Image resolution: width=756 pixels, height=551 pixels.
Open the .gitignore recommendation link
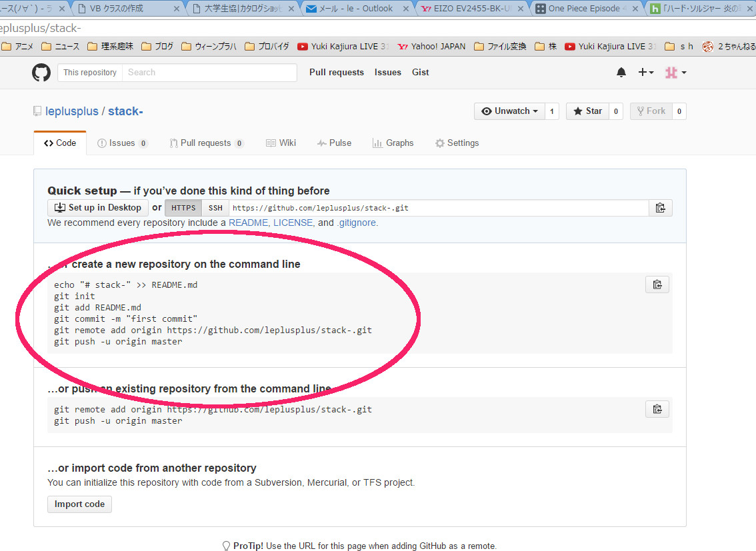356,223
